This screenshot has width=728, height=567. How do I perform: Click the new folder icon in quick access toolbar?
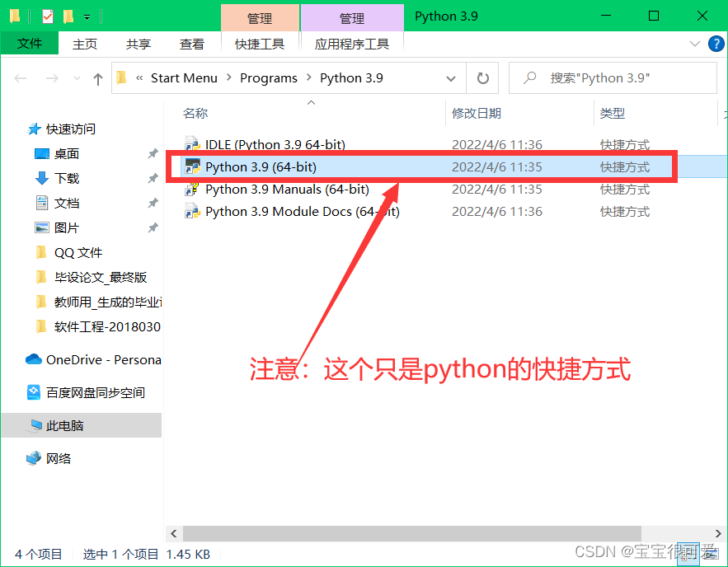pos(68,16)
